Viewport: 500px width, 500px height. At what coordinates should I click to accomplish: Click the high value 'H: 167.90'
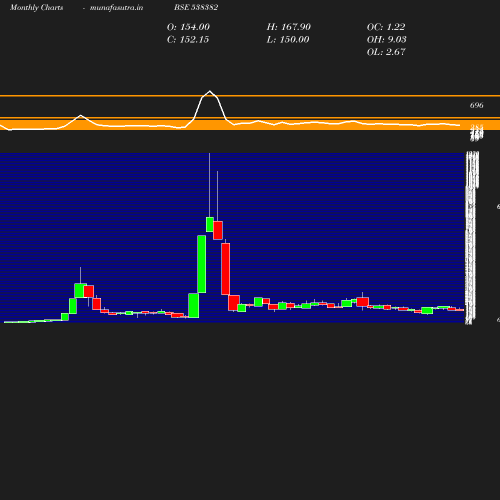pos(289,27)
